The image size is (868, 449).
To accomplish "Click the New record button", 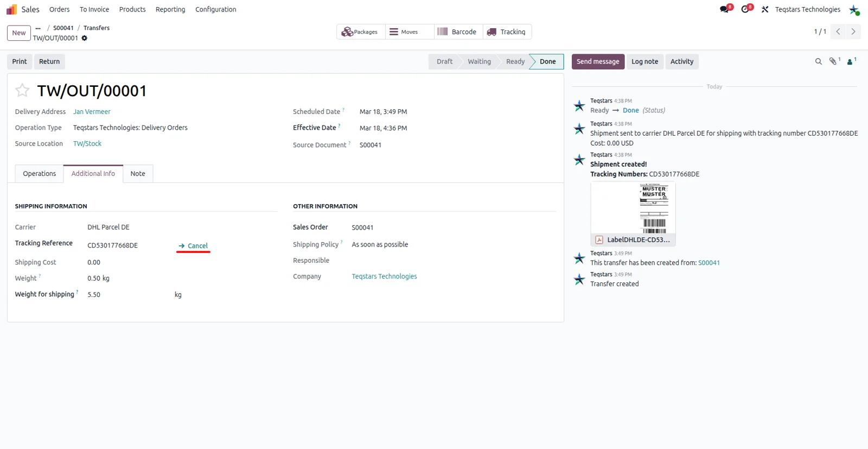I will click(x=19, y=33).
